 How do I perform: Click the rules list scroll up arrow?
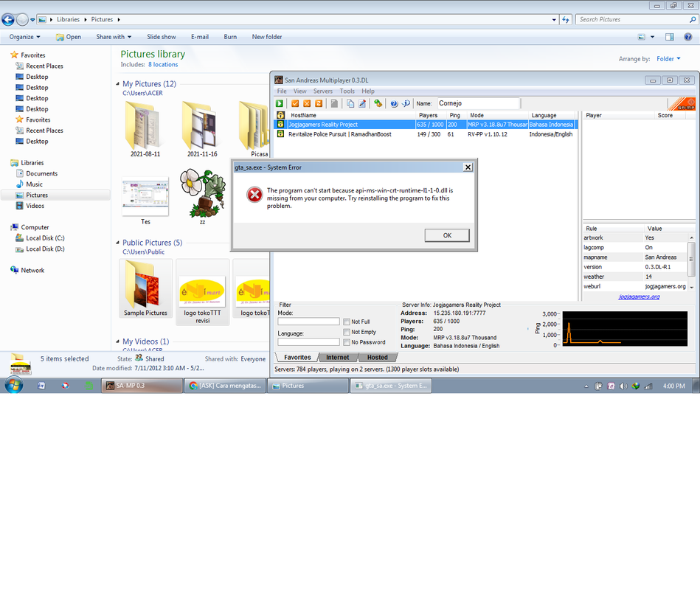click(692, 238)
